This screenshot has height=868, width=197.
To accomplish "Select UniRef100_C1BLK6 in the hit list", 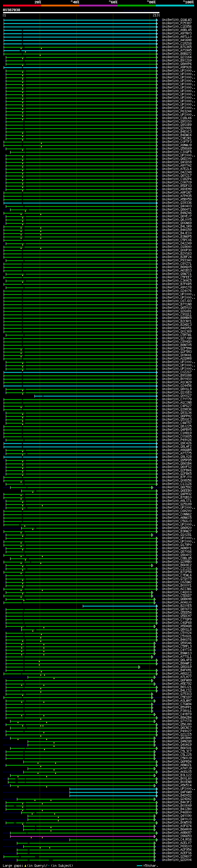I will [x=176, y=118].
